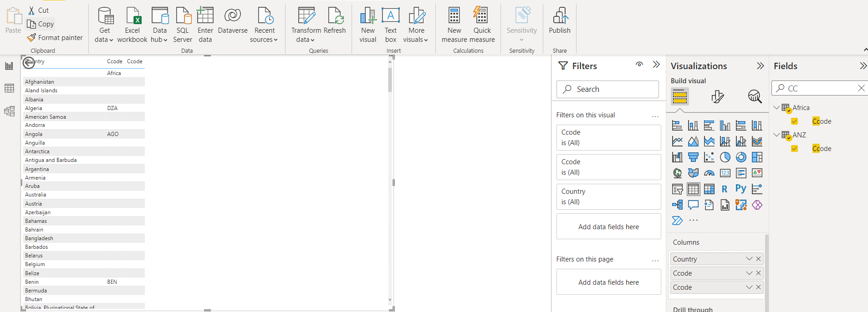The image size is (868, 312).
Task: Open Country column dropdown in Columns well
Action: (x=749, y=259)
